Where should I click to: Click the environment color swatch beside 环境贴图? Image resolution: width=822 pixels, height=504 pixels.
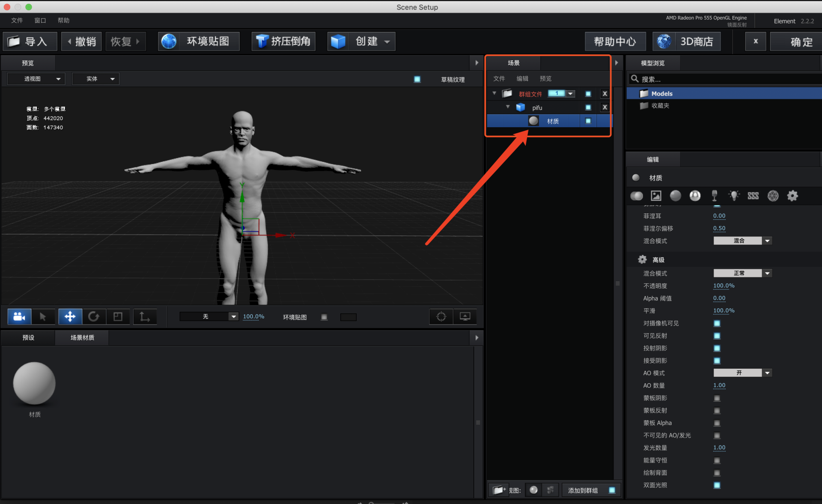click(348, 317)
